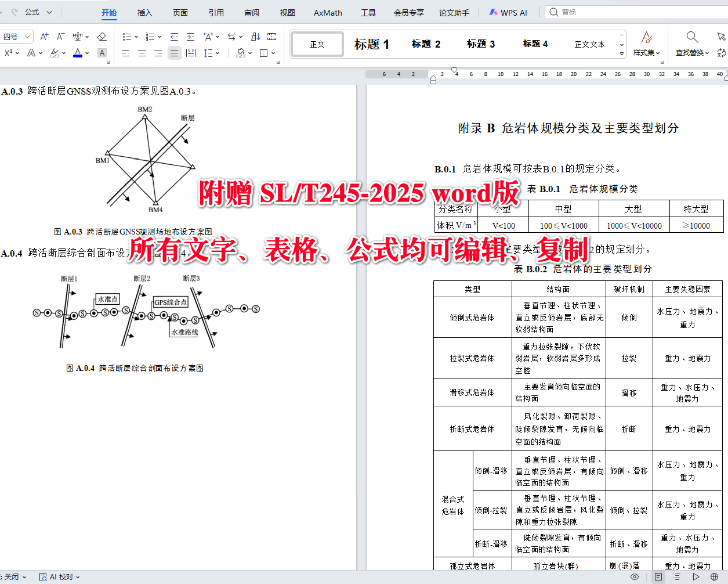Screen dimensions: 728x584
Task: Toggle center paragraph alignment
Action: (142, 53)
